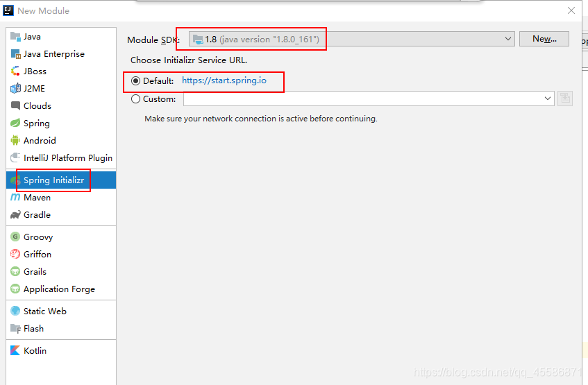Choose JBoss in the module list
Image resolution: width=588 pixels, height=385 pixels.
point(61,71)
